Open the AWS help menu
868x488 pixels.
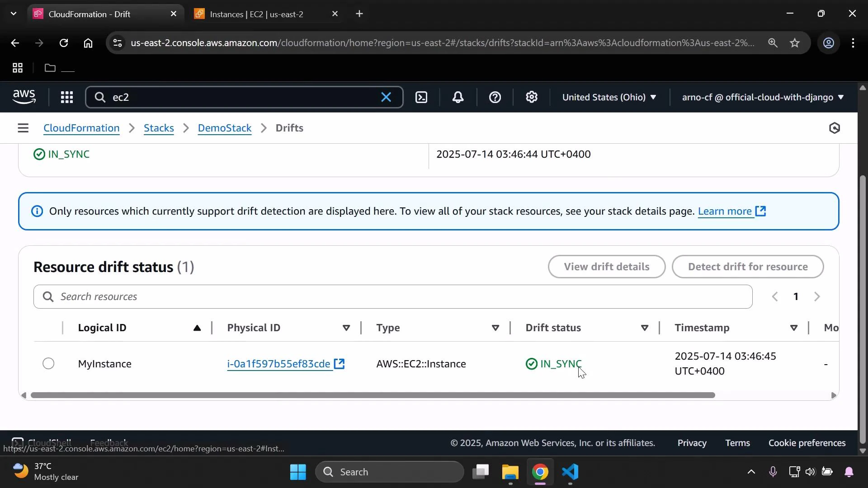(495, 97)
